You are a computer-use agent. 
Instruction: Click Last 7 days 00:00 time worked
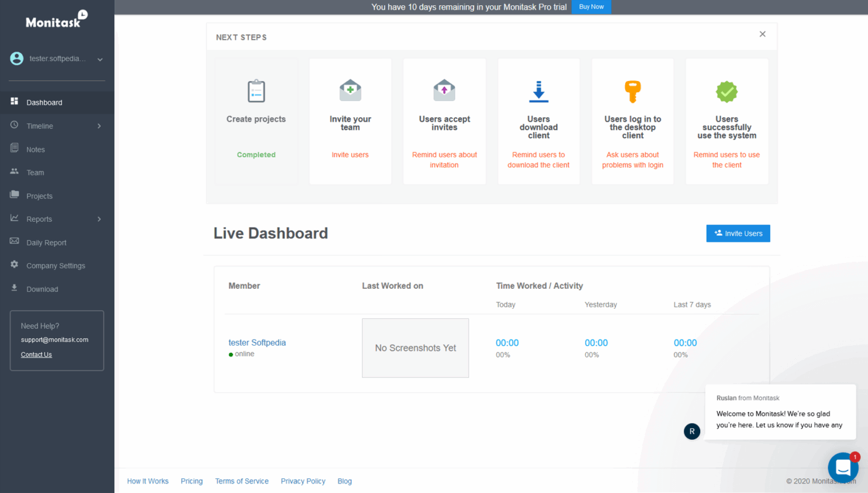pyautogui.click(x=685, y=343)
